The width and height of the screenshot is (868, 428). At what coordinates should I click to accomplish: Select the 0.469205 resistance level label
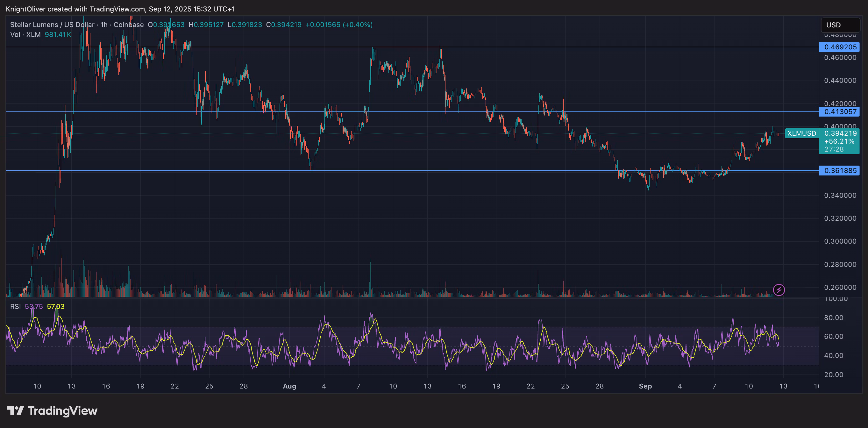tap(840, 47)
